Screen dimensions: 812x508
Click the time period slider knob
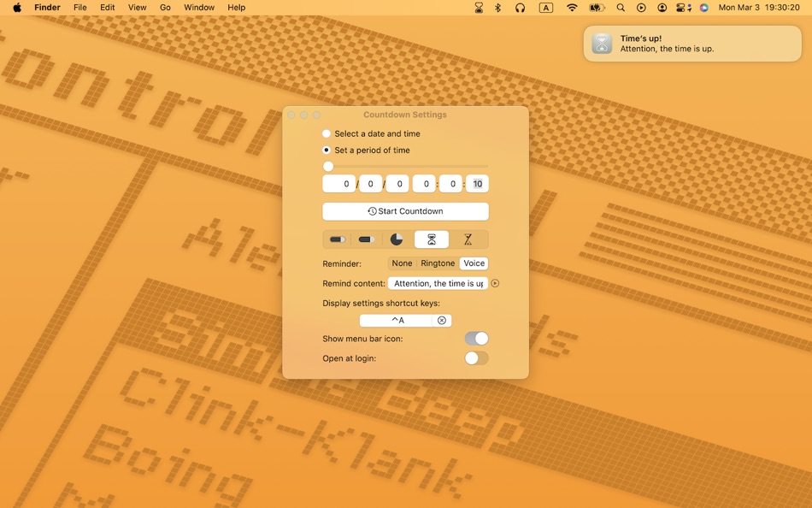coord(328,167)
